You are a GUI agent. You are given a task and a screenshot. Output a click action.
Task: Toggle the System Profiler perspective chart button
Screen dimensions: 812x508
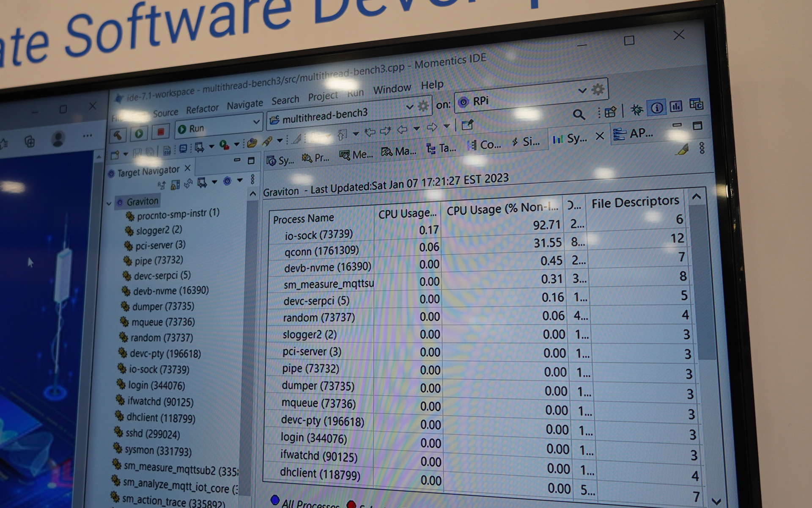pyautogui.click(x=676, y=106)
